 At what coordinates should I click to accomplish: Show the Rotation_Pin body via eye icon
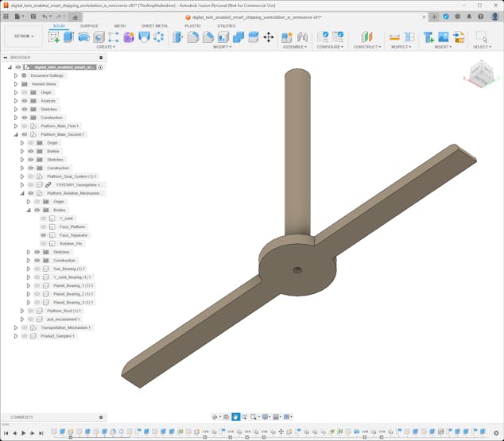tap(44, 244)
